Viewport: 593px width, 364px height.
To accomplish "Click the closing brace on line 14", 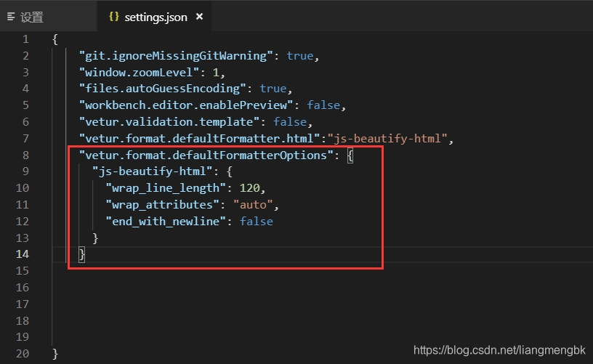I will [x=81, y=254].
